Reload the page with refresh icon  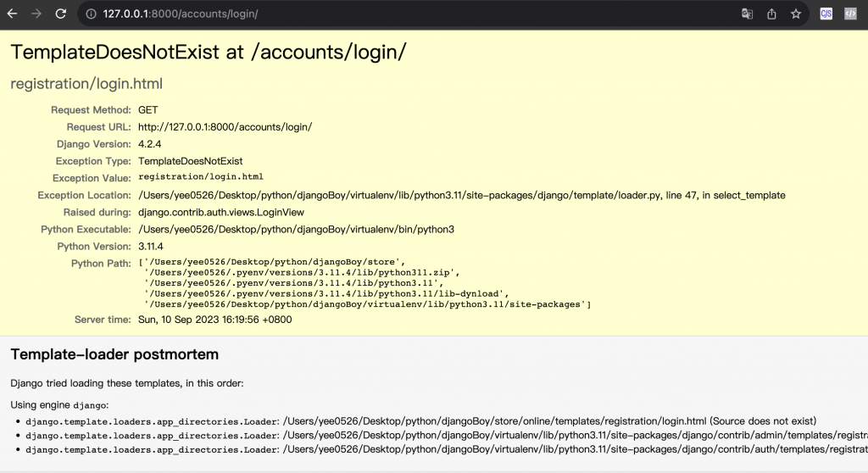(x=61, y=14)
